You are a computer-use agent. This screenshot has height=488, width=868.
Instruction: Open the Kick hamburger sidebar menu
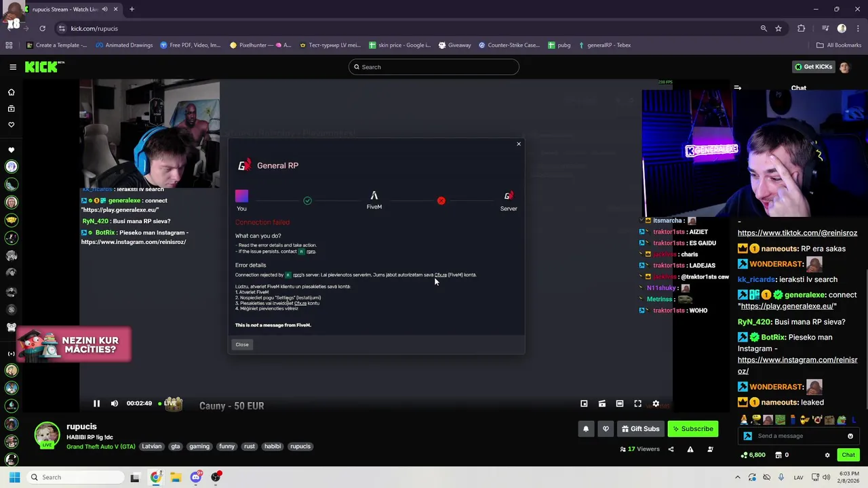pos(13,66)
